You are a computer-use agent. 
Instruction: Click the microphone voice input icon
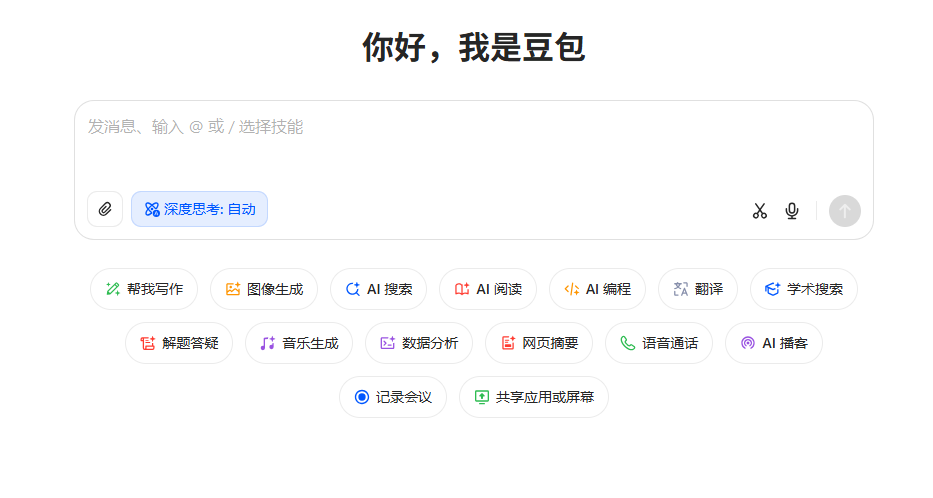click(792, 211)
